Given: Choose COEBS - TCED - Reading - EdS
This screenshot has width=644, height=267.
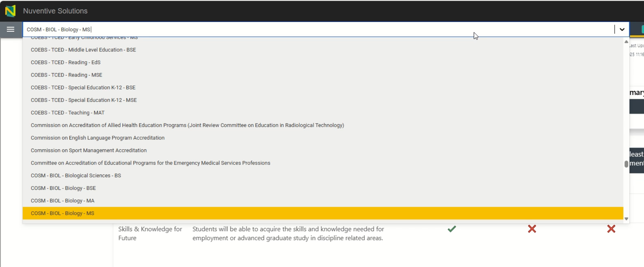Looking at the screenshot, I should (323, 62).
